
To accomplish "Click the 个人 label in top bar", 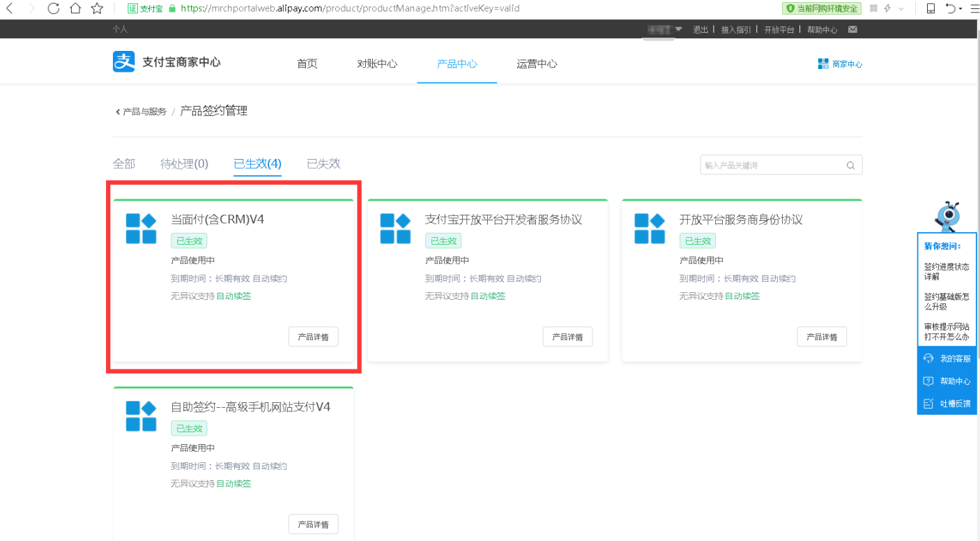I will tap(120, 29).
